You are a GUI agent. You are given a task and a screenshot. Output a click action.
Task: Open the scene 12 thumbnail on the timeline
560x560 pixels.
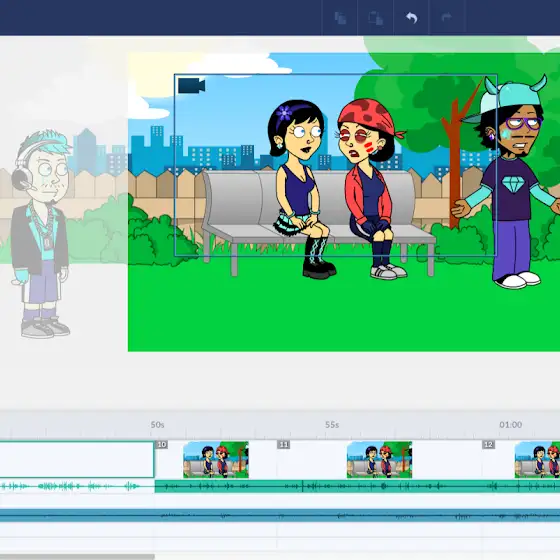(537, 460)
